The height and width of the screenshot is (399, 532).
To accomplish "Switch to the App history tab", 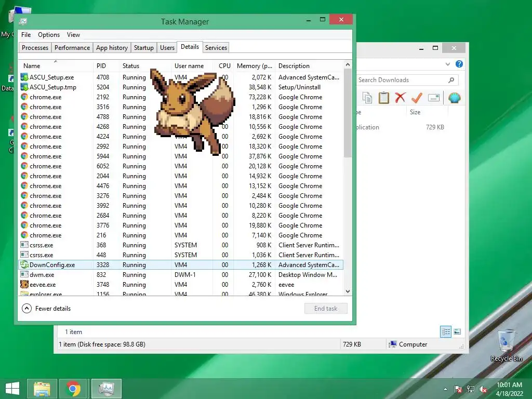I will pos(112,47).
